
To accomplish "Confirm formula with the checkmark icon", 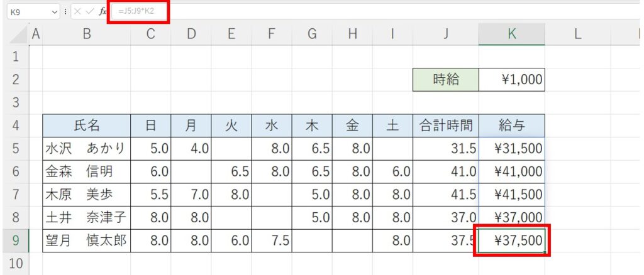I will coord(89,11).
